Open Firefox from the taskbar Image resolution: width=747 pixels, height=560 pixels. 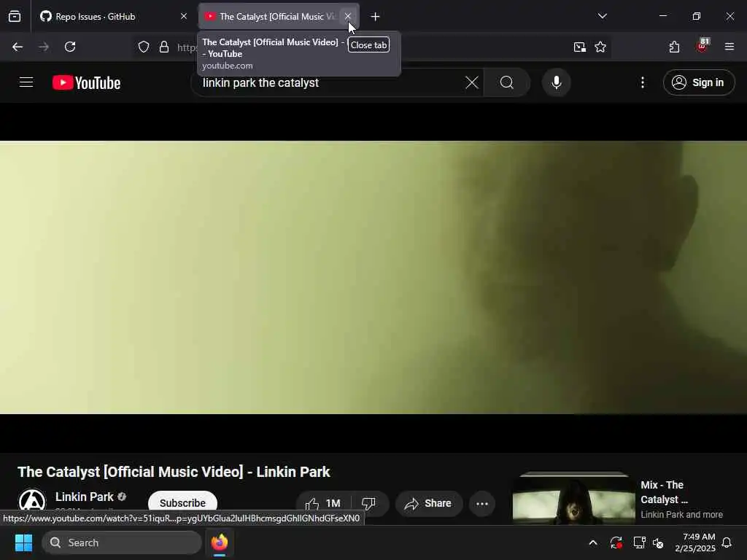[x=220, y=542]
